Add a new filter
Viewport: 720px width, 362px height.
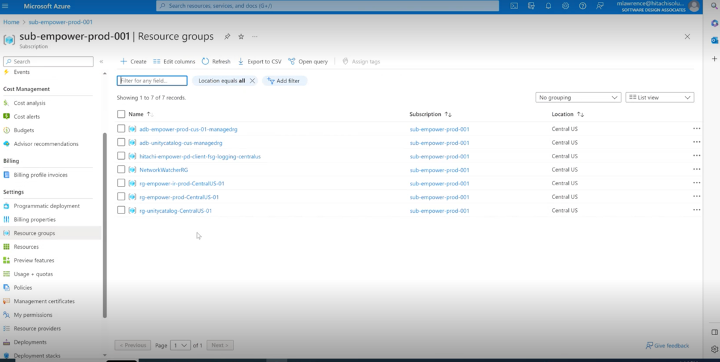(x=284, y=81)
